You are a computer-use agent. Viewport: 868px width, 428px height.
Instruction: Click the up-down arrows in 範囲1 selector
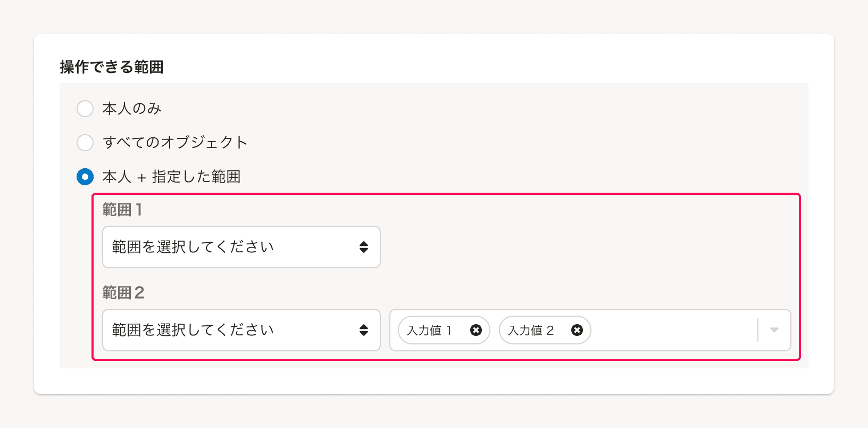[x=363, y=247]
